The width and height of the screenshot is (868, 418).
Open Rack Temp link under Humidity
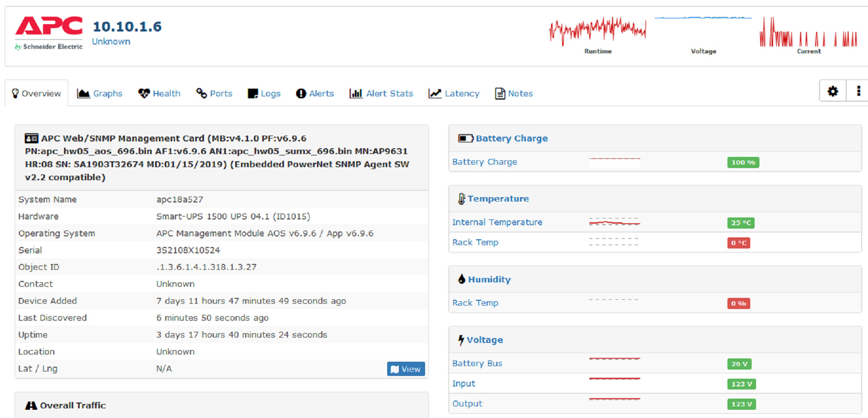(x=475, y=303)
